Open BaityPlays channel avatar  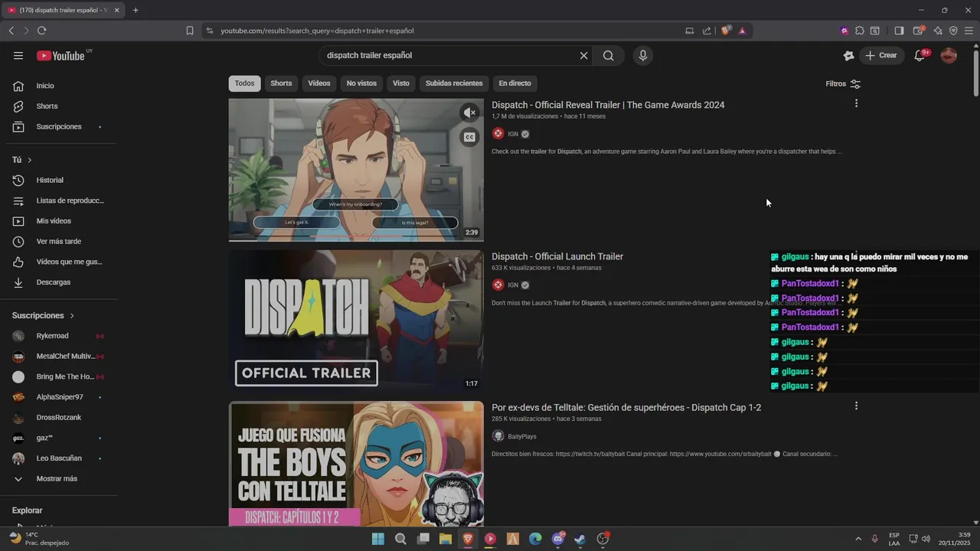pos(498,436)
